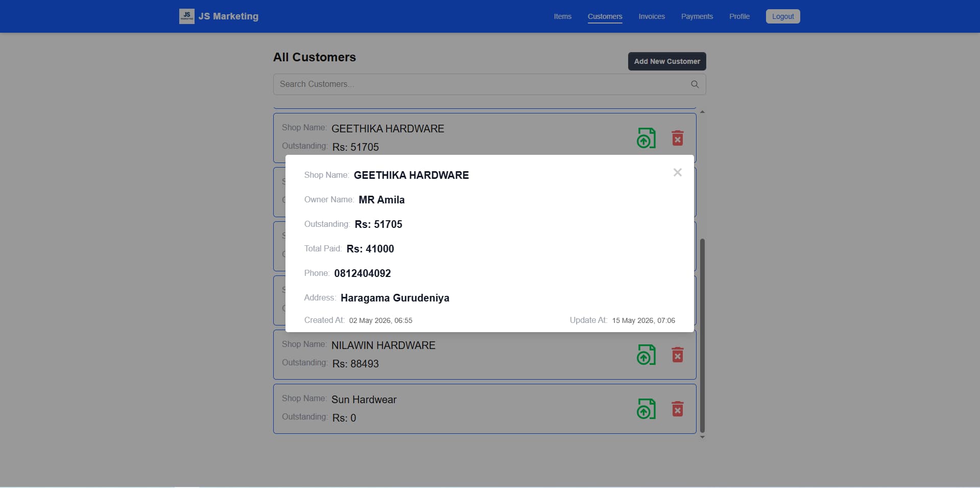
Task: Click outstanding Rs: 51705 in popup
Action: 378,224
